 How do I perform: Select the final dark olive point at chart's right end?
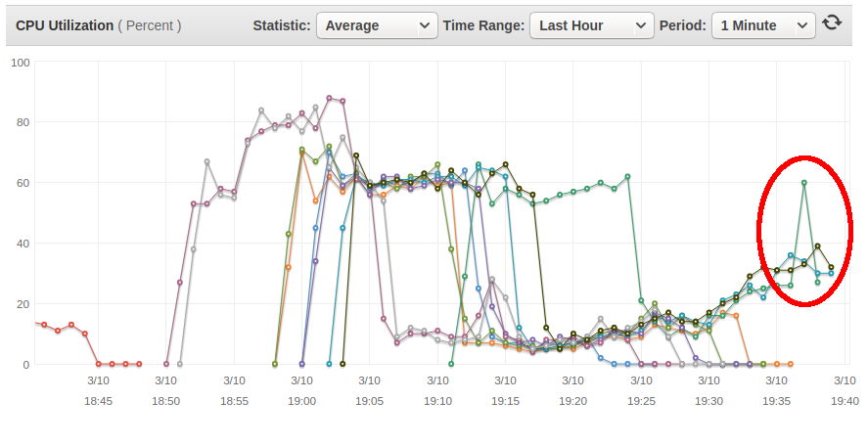tap(831, 267)
